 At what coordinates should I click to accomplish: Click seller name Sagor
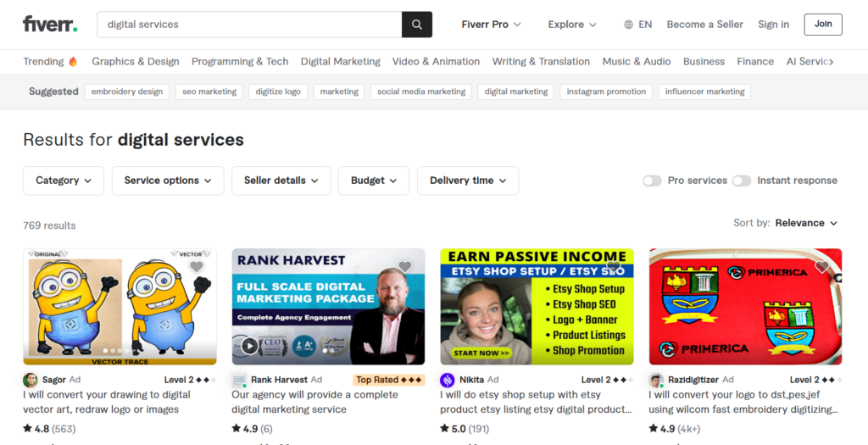pyautogui.click(x=54, y=380)
